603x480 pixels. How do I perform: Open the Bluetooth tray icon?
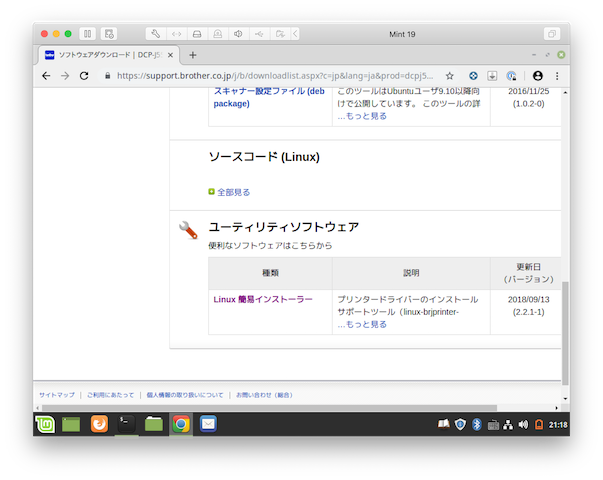(477, 424)
